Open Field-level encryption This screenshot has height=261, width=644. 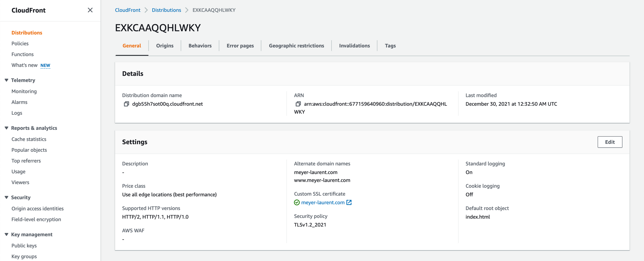[36, 219]
